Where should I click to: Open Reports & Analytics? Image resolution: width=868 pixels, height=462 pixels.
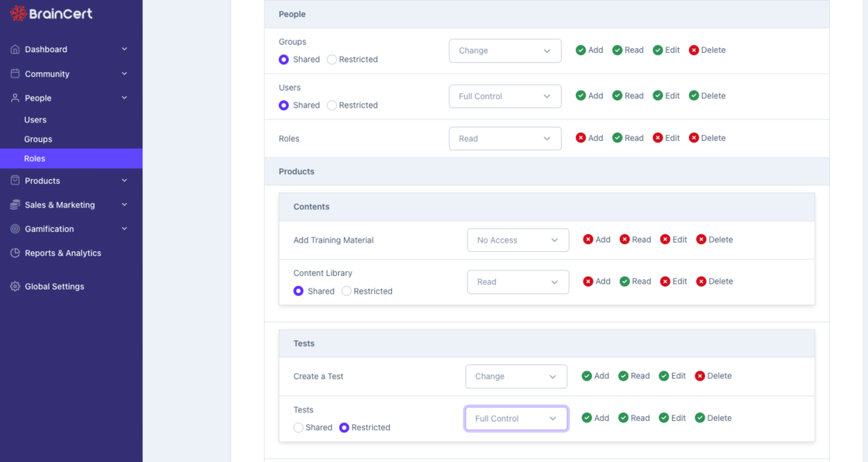[x=64, y=253]
